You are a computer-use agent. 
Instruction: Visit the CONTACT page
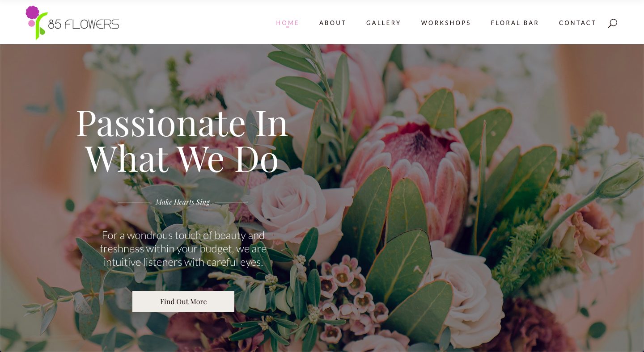point(577,23)
